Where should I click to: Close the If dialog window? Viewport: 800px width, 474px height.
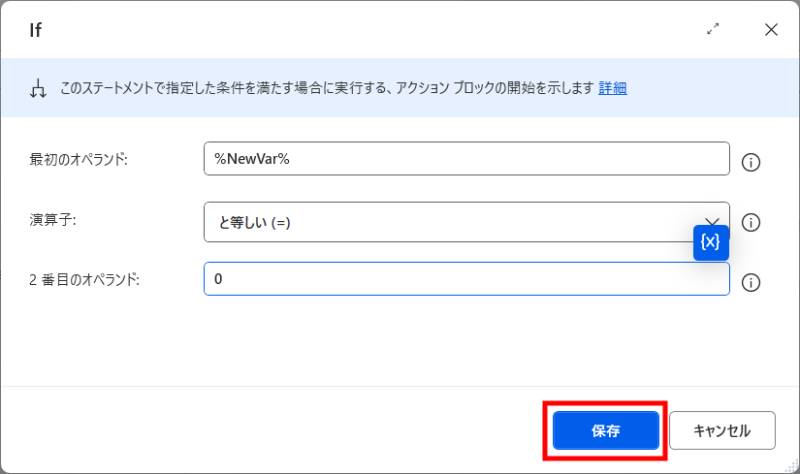tap(771, 30)
